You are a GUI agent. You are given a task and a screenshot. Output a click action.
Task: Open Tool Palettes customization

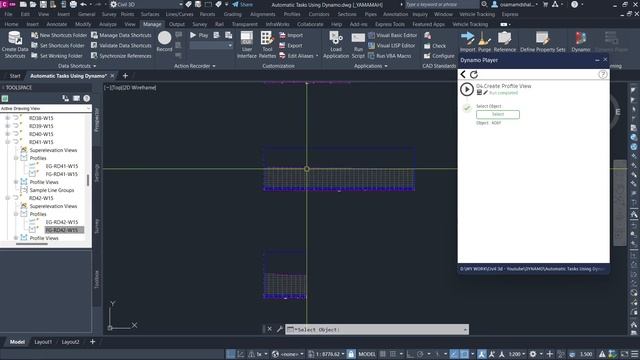click(267, 45)
